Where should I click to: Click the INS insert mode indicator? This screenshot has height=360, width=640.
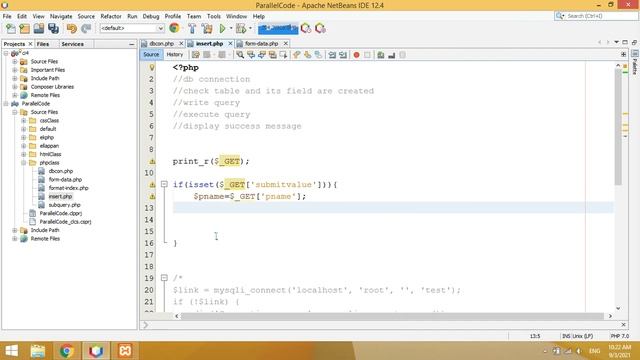tap(566, 336)
